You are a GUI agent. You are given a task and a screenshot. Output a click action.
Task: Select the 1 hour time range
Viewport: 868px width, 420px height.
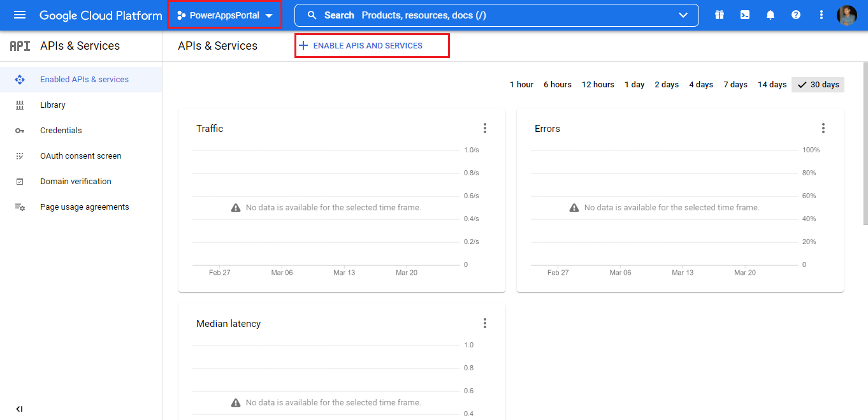(x=521, y=85)
